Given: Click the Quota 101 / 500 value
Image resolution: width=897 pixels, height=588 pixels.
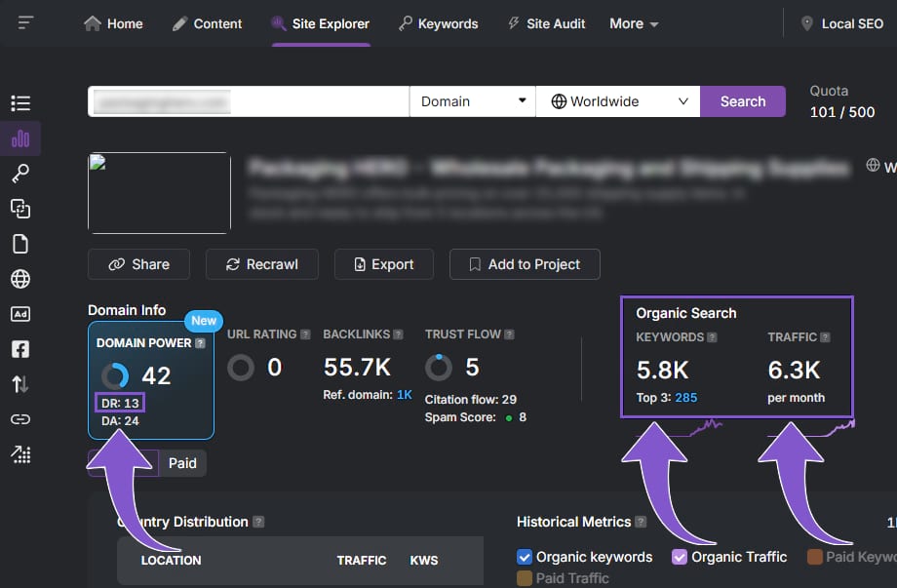Looking at the screenshot, I should [842, 112].
